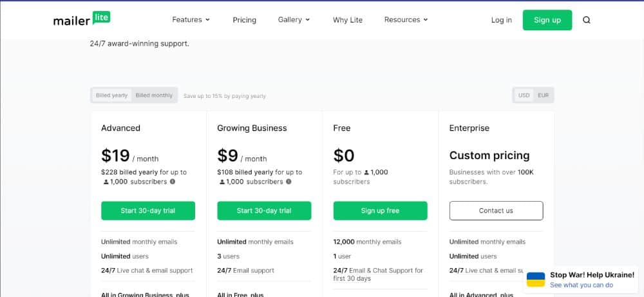Click the Advanced plan subscriber person icon

(x=106, y=182)
